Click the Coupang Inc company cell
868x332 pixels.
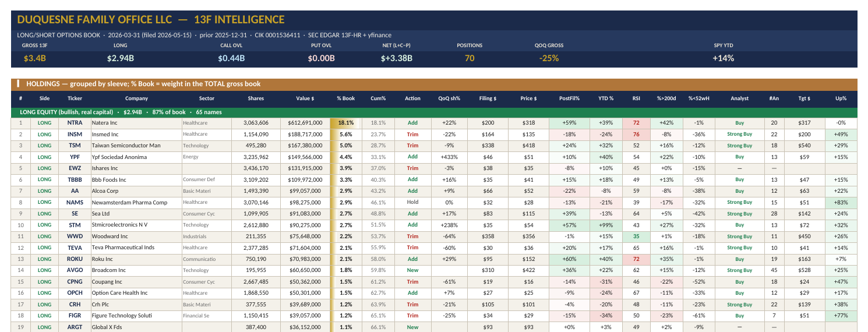pos(136,282)
